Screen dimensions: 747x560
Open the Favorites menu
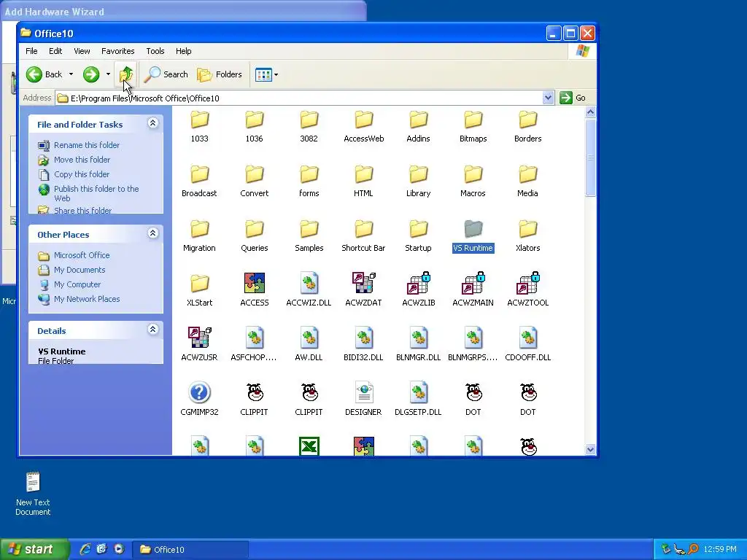point(117,51)
